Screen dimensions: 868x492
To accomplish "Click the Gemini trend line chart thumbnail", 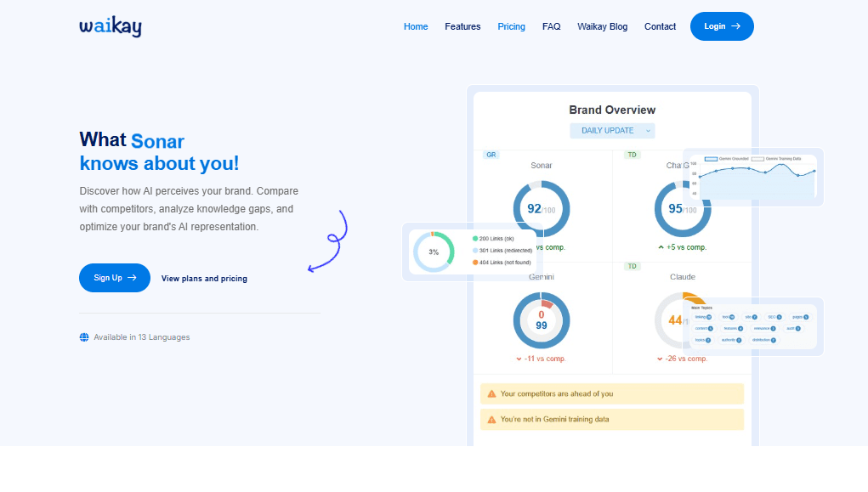I will pos(753,177).
